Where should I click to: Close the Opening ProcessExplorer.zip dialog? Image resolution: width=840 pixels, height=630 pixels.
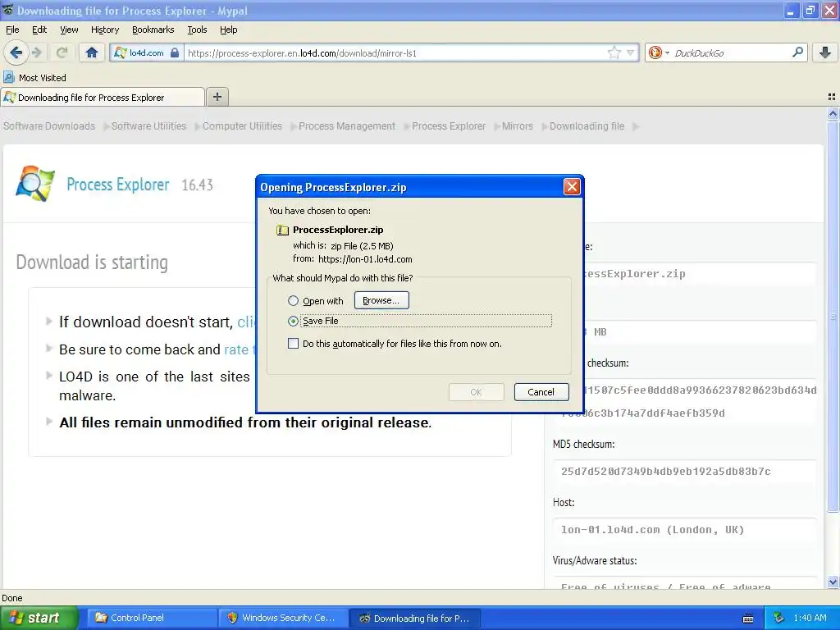point(572,186)
